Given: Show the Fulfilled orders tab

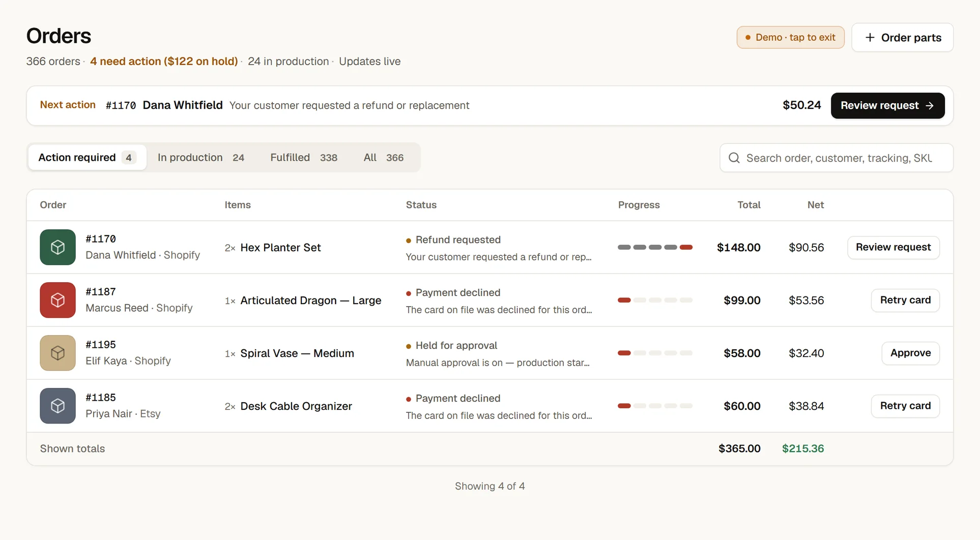Looking at the screenshot, I should [304, 158].
